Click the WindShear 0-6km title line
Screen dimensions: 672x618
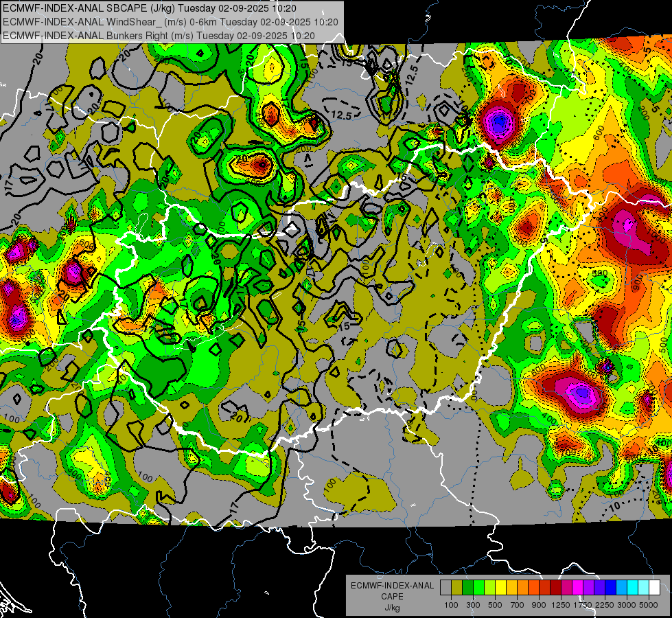(x=170, y=22)
